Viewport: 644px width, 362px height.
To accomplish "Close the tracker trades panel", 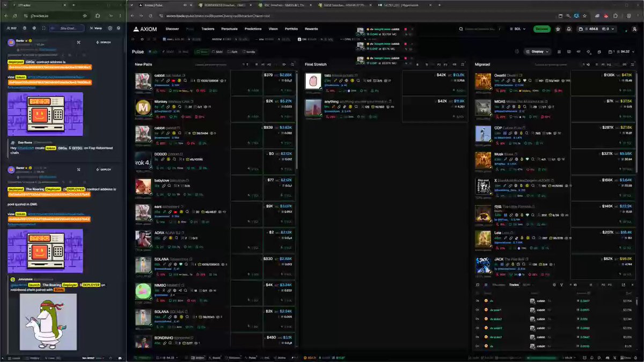I will pos(632,285).
